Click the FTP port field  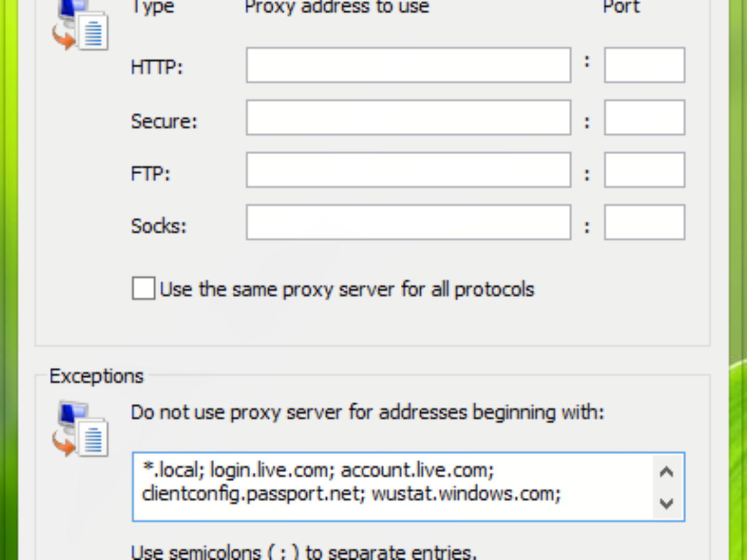[644, 170]
